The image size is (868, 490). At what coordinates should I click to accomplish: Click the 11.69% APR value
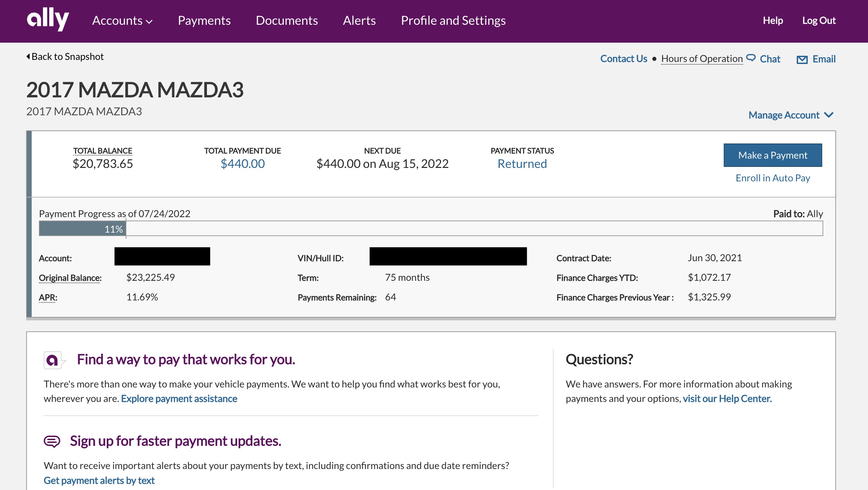(x=142, y=297)
